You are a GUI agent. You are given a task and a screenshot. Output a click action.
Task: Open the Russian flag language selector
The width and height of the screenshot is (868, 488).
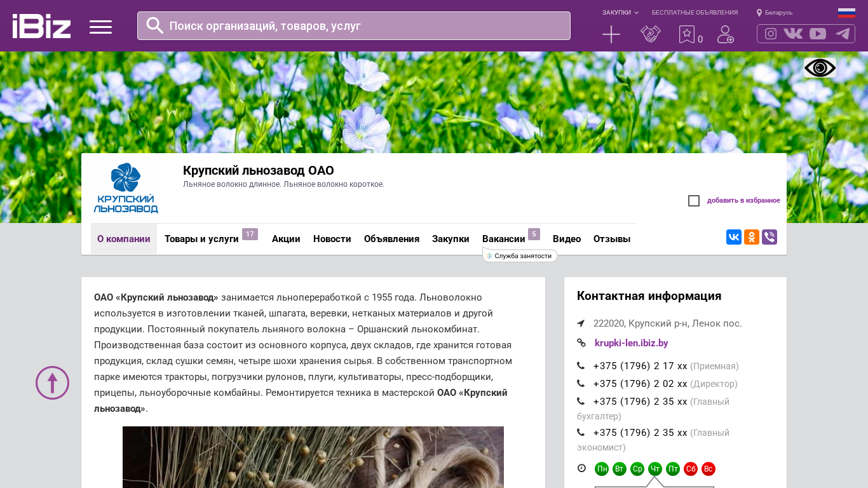846,13
